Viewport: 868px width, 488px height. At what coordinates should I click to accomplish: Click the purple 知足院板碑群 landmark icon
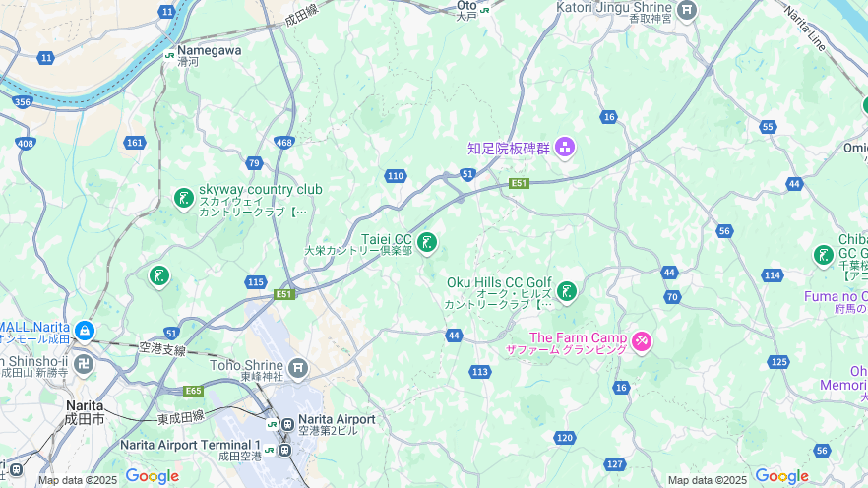(565, 148)
